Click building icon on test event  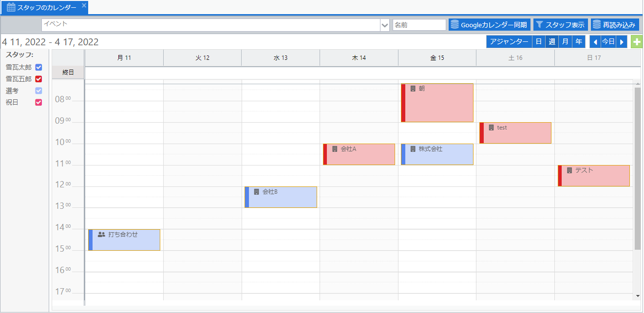492,128
